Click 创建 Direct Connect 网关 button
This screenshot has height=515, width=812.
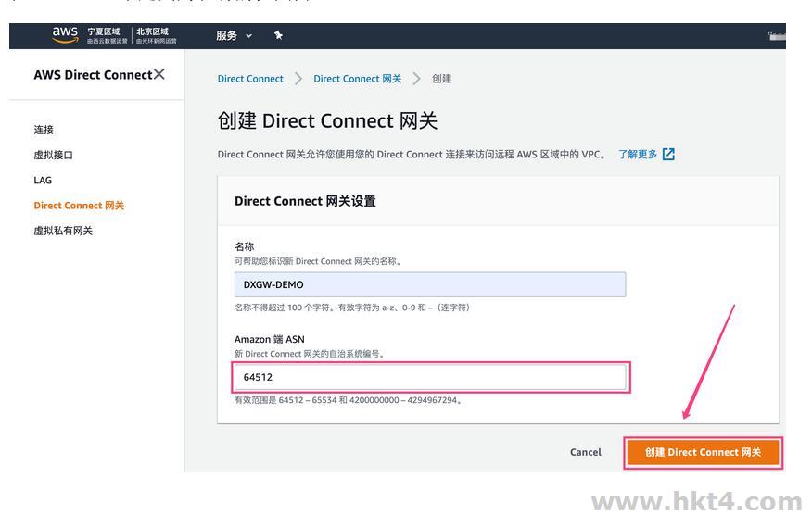point(703,452)
